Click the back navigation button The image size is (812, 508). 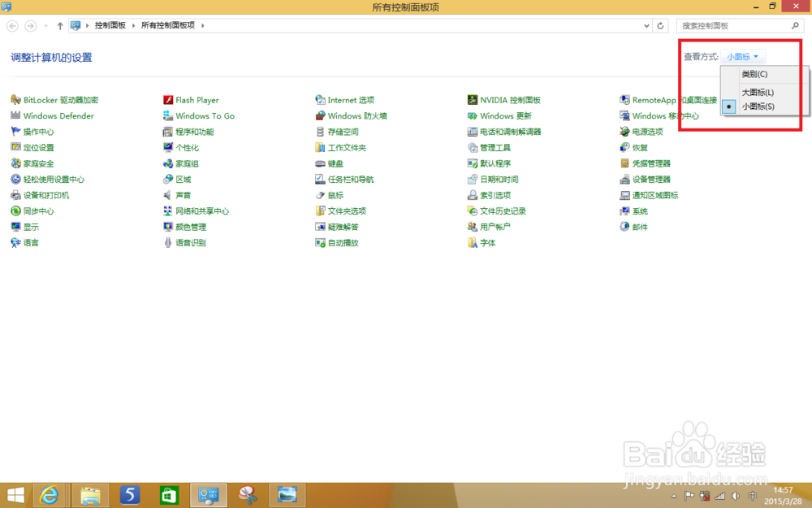[12, 25]
